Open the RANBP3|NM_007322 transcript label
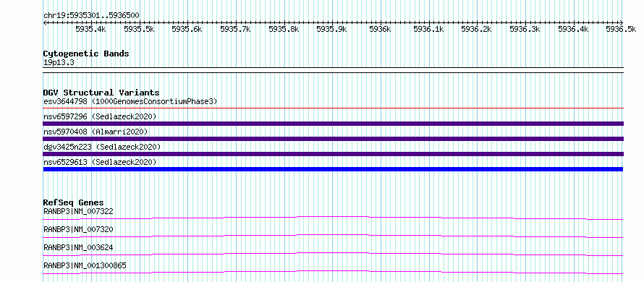644x282 pixels. tap(78, 212)
